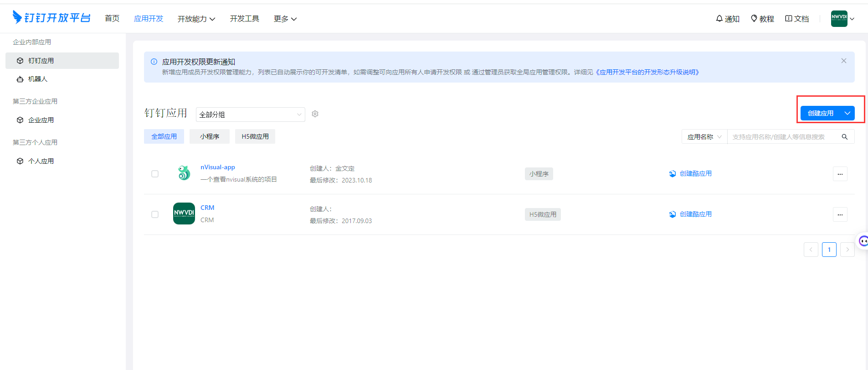This screenshot has width=868, height=370.
Task: Click the 创建酷应用 icon in nVisual-app row
Action: point(673,174)
